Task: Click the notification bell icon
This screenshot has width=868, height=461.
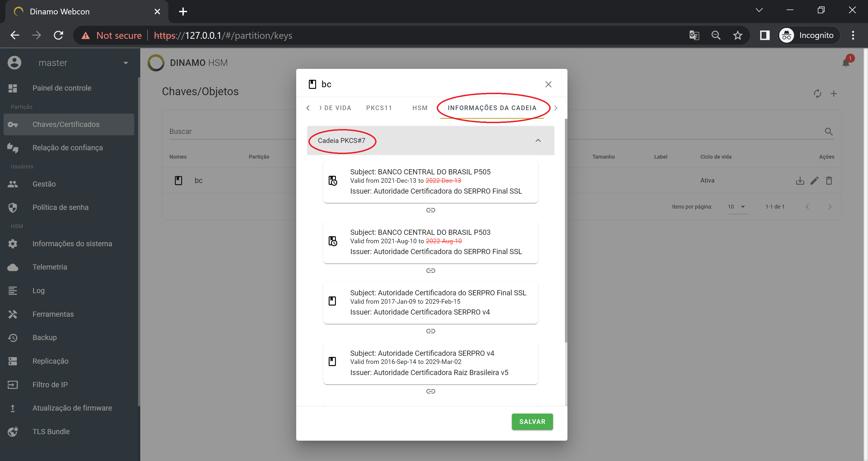Action: coord(846,63)
